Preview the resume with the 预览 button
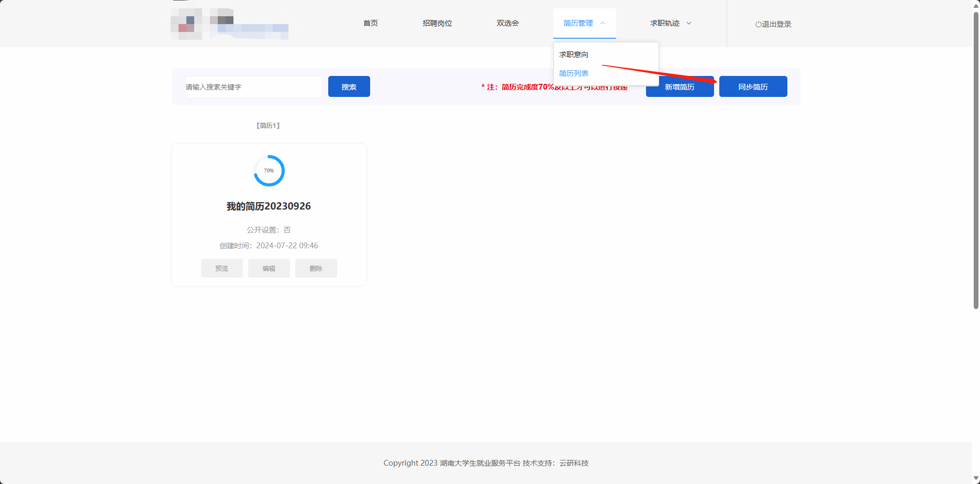Image resolution: width=980 pixels, height=484 pixels. click(x=222, y=268)
